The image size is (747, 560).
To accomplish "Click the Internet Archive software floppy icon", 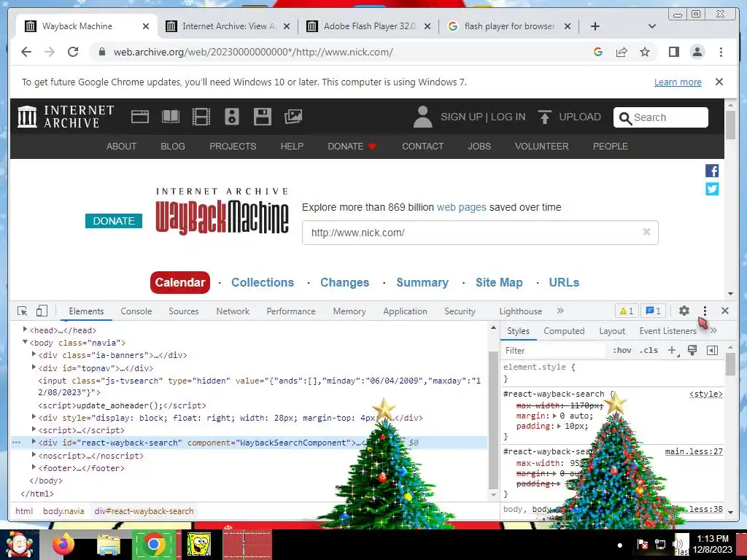I will coord(263,117).
